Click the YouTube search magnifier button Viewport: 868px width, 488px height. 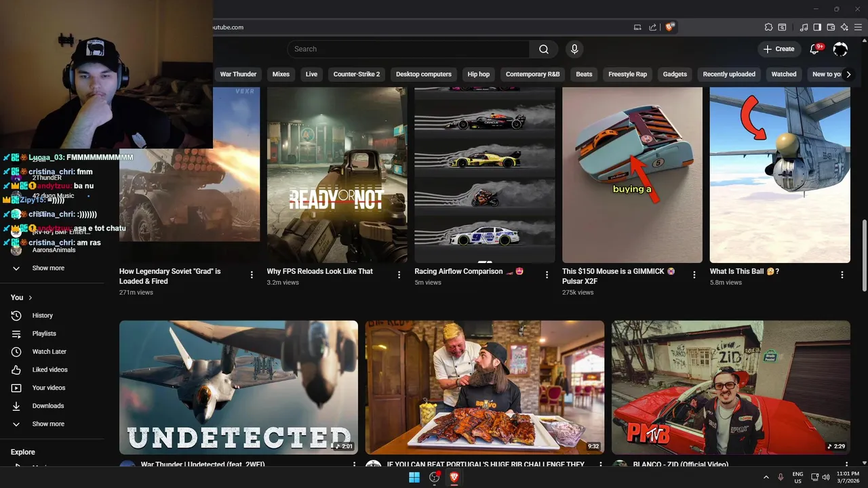coord(544,49)
